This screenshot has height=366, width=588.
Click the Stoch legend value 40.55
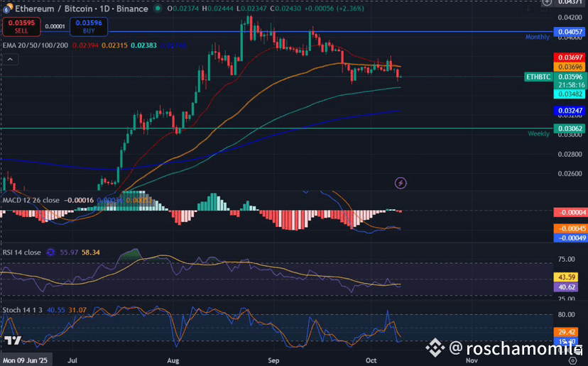point(55,310)
